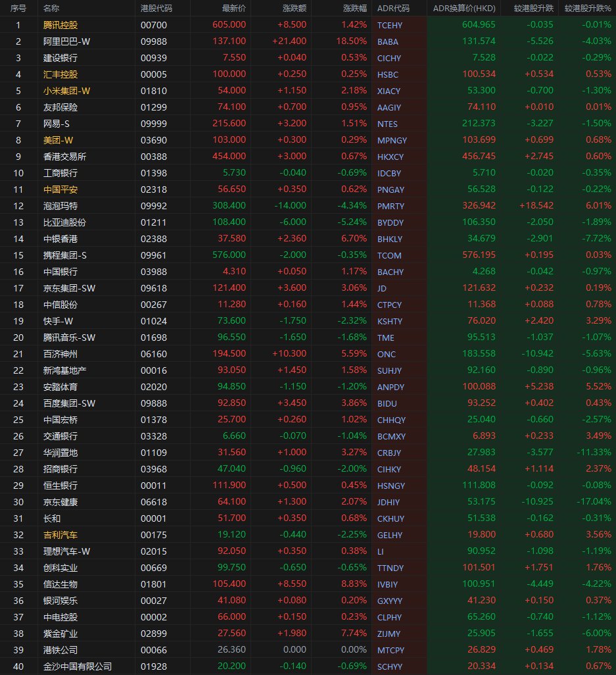Select the 百济神州 stock name
This screenshot has height=675, width=616.
point(60,354)
